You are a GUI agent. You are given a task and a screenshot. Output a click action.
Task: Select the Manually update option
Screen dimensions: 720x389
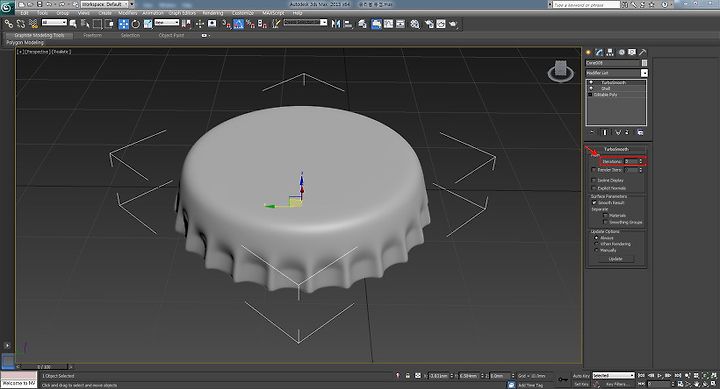click(596, 250)
